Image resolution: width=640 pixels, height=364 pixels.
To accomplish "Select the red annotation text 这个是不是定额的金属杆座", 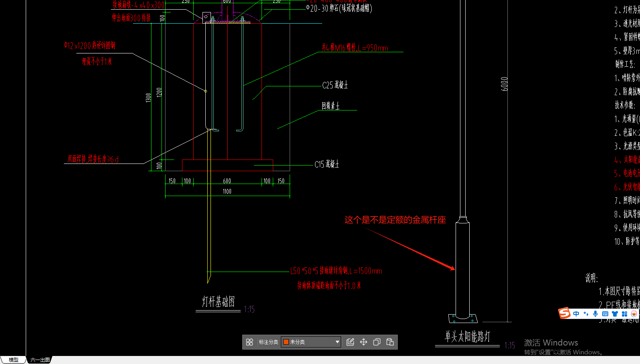I will pos(395,220).
